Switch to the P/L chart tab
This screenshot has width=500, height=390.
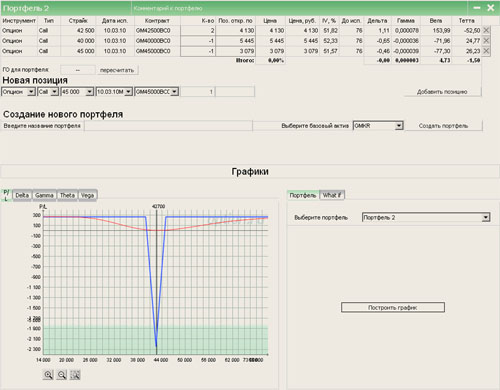[x=6, y=195]
